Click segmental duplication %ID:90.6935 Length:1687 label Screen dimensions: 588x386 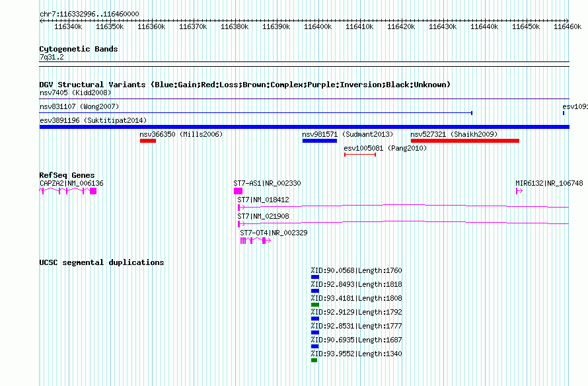(x=356, y=340)
